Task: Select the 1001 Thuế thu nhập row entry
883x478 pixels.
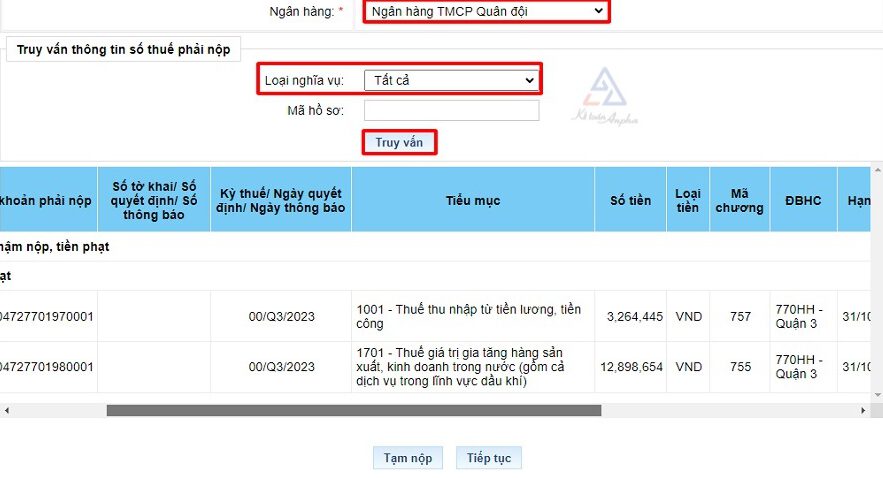Action: pos(468,316)
